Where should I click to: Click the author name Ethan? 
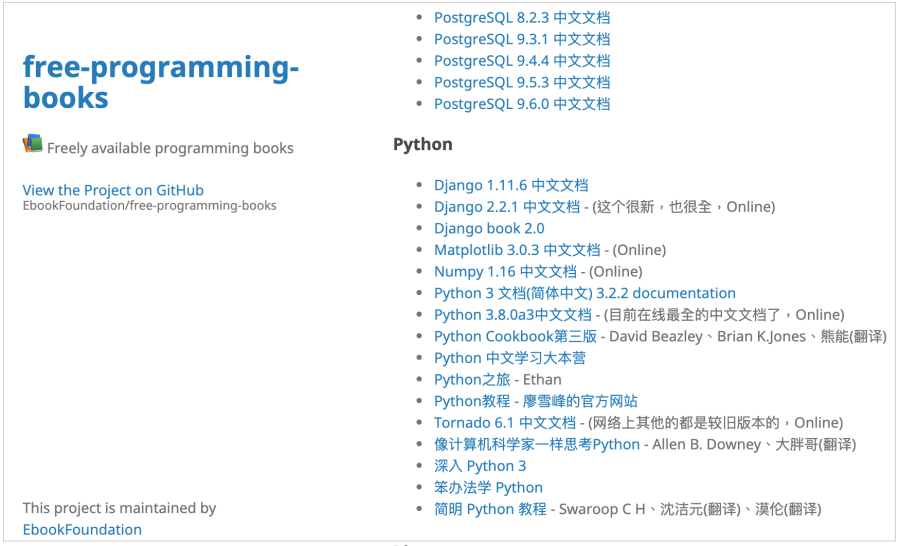(x=542, y=380)
